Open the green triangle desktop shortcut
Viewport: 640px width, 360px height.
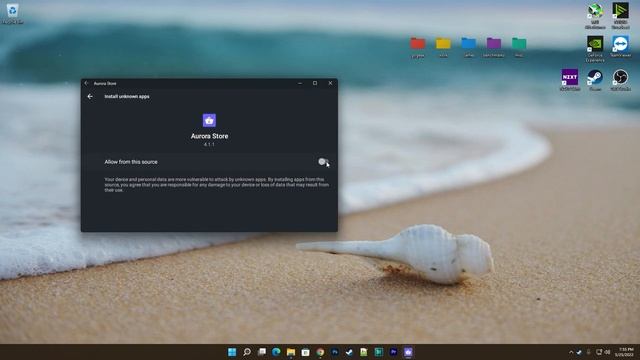pyautogui.click(x=620, y=16)
